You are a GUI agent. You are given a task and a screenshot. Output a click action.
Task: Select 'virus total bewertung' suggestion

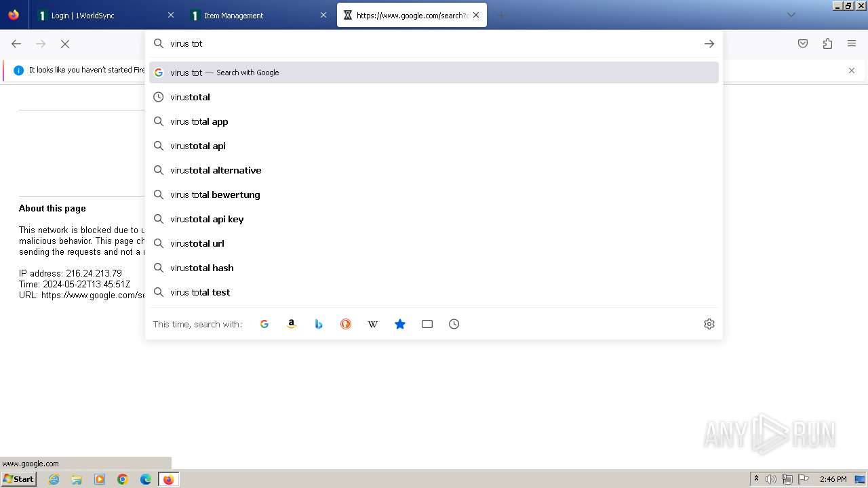point(434,195)
